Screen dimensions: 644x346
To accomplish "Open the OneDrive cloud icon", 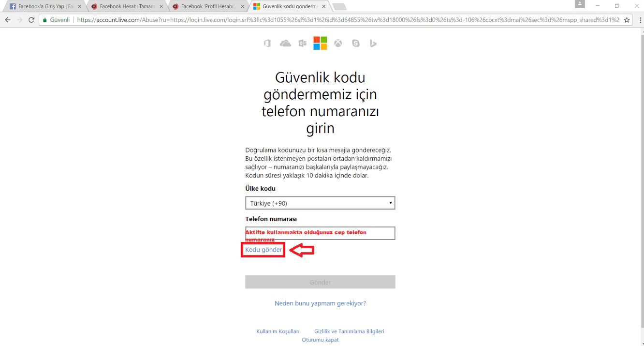I will pos(285,44).
